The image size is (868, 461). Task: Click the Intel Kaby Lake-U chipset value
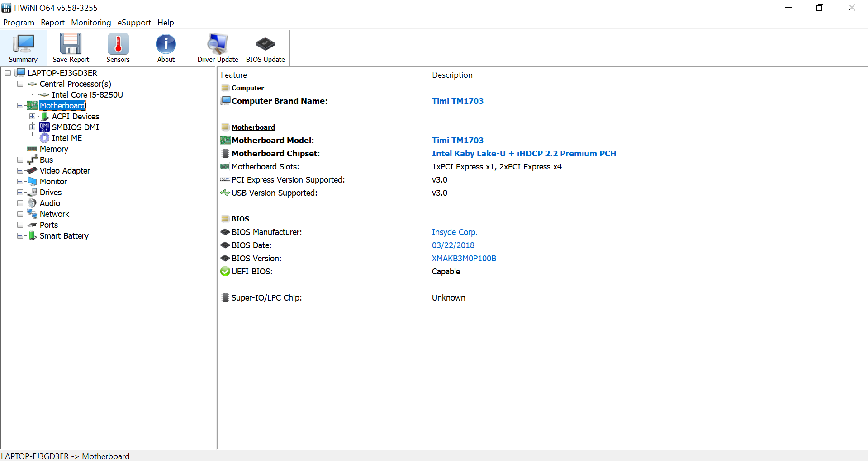524,154
